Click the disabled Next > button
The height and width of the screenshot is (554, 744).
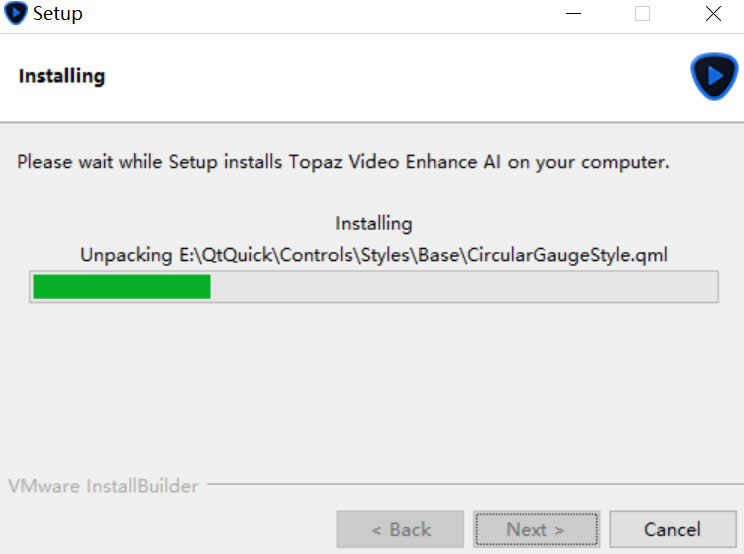click(x=536, y=529)
